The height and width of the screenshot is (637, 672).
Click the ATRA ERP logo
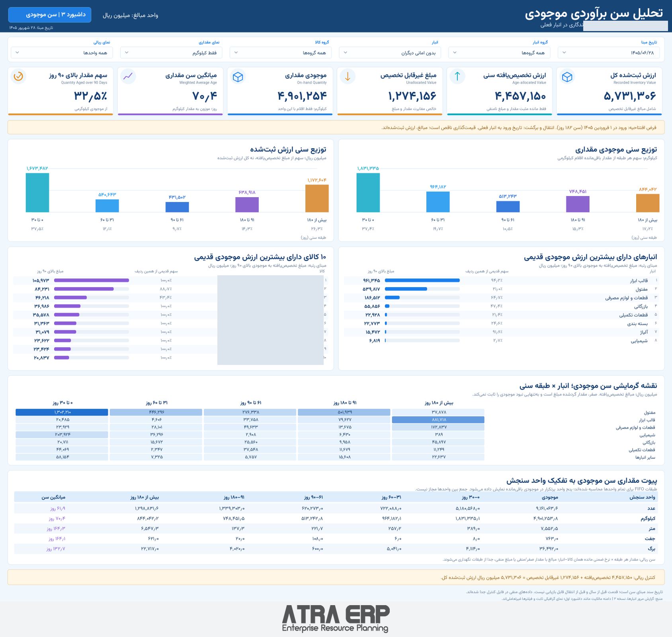336,618
